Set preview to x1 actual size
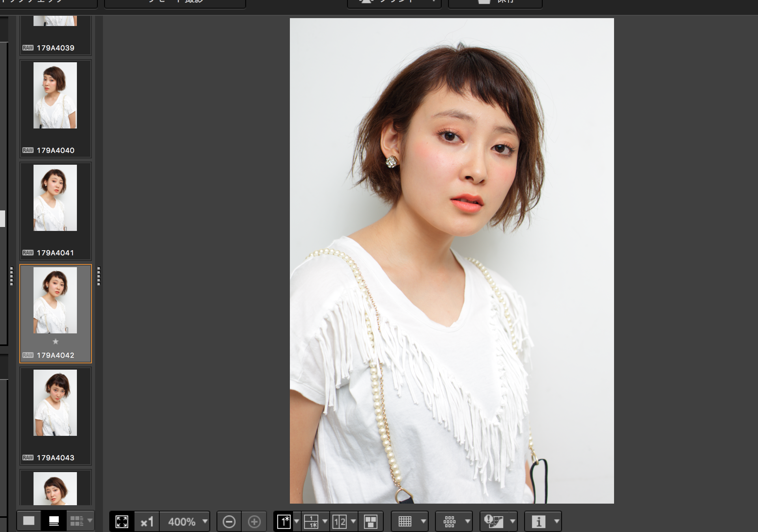 (x=147, y=522)
